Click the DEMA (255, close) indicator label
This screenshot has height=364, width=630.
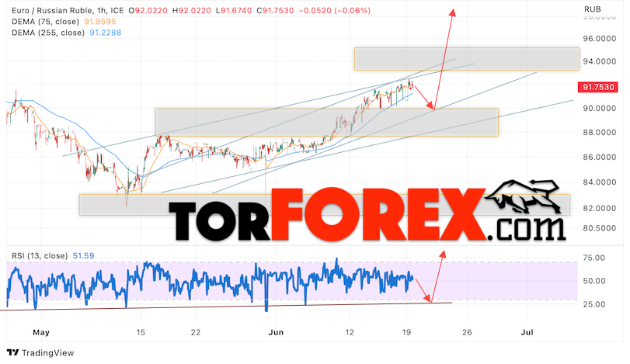click(48, 33)
